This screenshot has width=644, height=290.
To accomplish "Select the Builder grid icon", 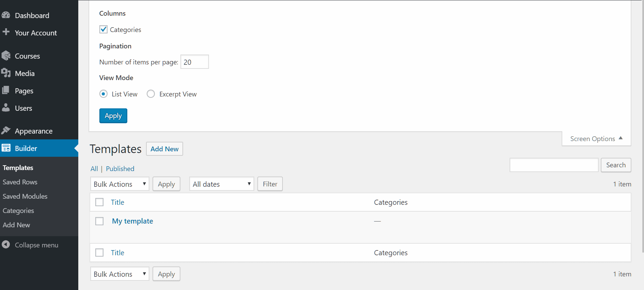I will (6, 148).
